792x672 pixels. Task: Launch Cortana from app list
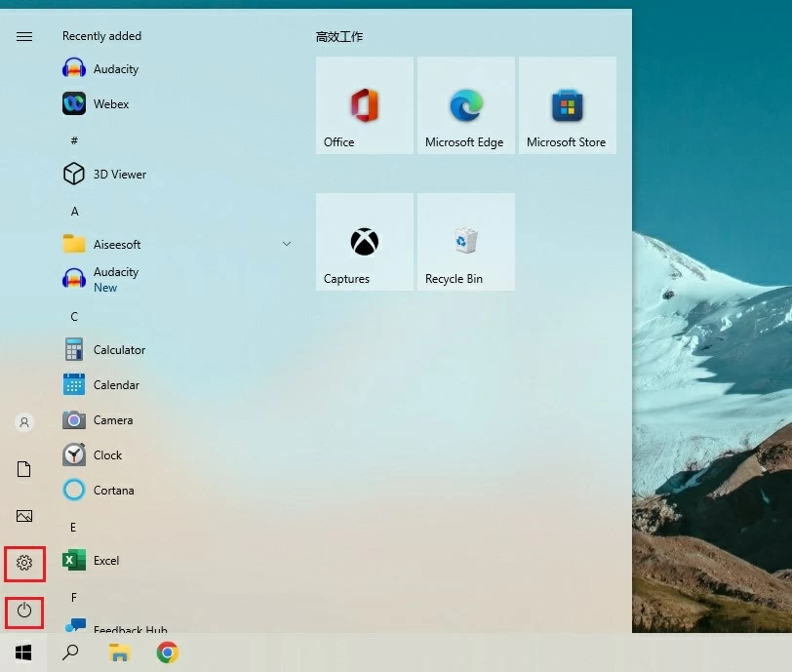(74, 491)
